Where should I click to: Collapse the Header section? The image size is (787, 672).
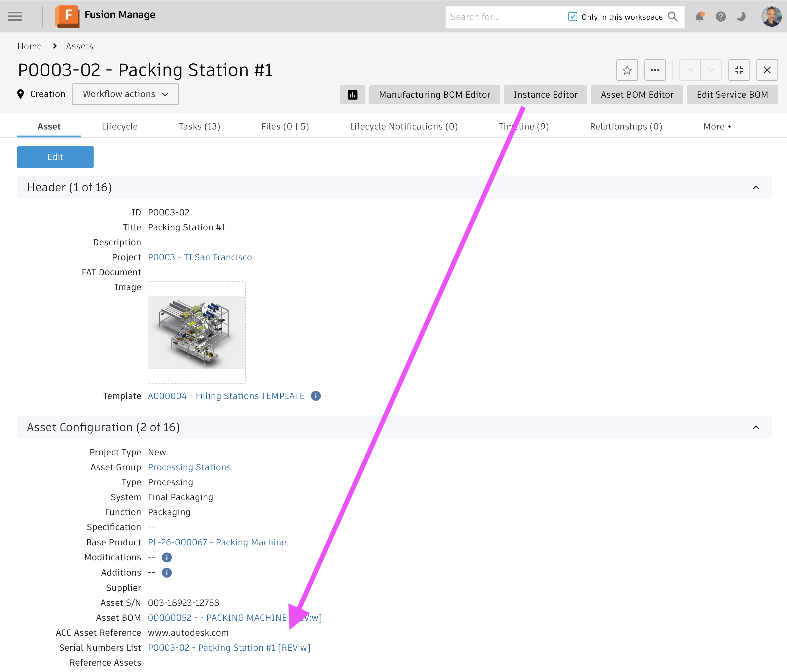point(756,187)
